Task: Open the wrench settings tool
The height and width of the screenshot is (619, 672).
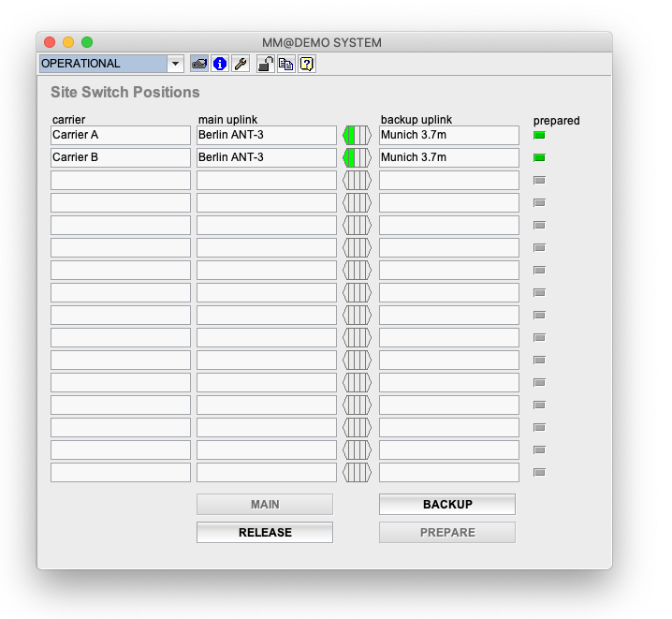Action: [x=241, y=64]
